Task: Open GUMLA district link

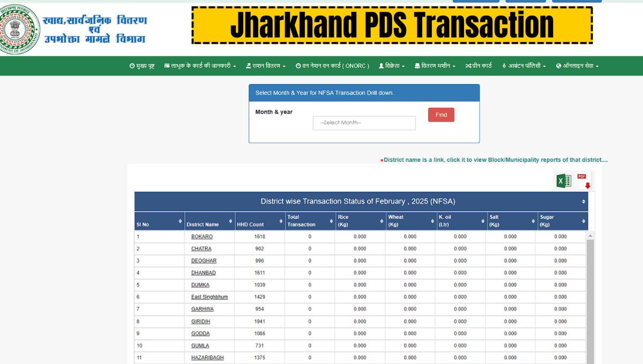Action: [x=200, y=346]
